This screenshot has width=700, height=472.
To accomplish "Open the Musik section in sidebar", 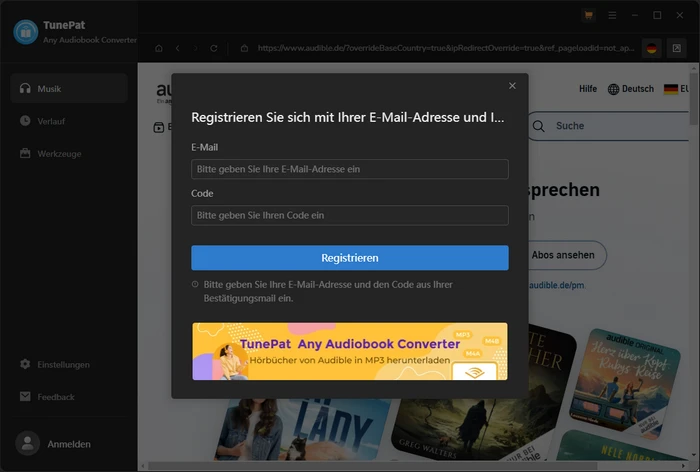I will pos(69,88).
